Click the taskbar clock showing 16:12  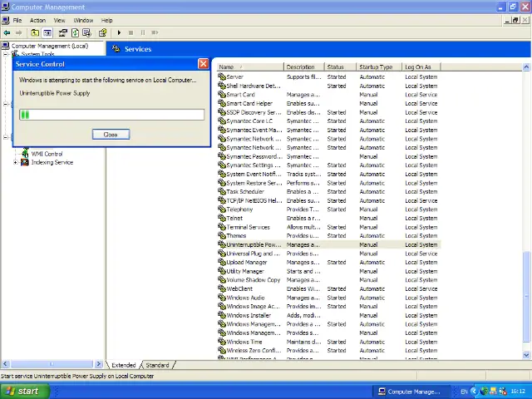coord(518,392)
